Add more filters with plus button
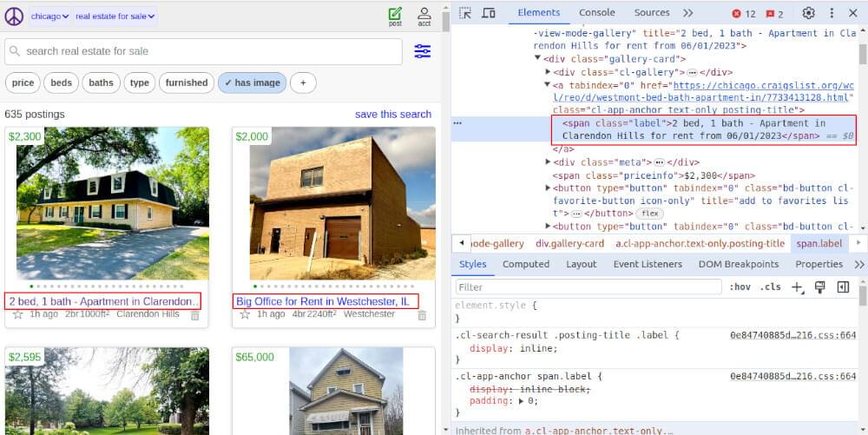This screenshot has width=868, height=435. 303,83
